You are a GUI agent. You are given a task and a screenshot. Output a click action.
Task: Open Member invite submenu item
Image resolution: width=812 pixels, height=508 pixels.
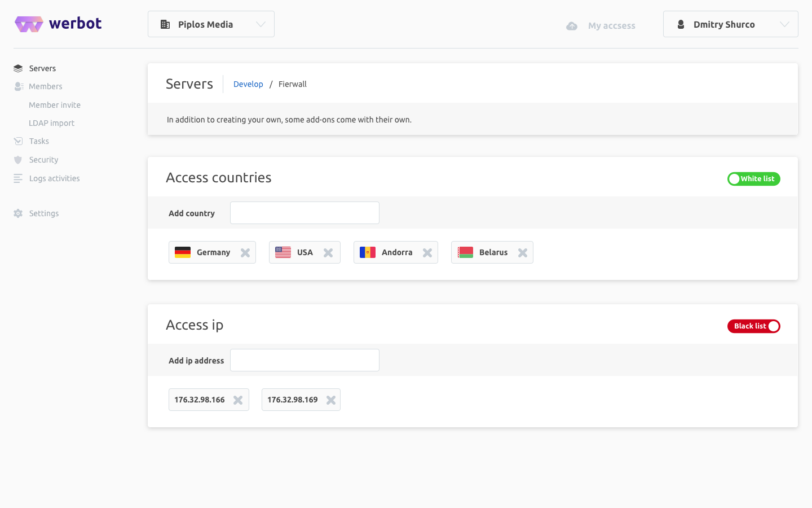[x=55, y=105]
